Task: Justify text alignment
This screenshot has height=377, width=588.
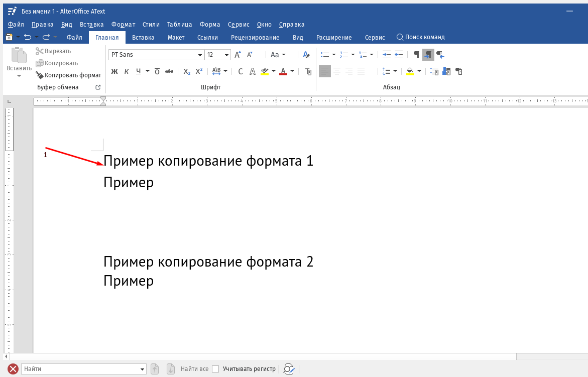Action: tap(361, 71)
